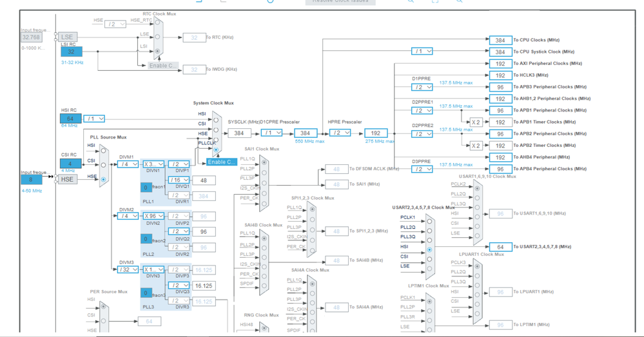
Task: Expand the DIVQ1 divider dropdown
Action: click(179, 180)
